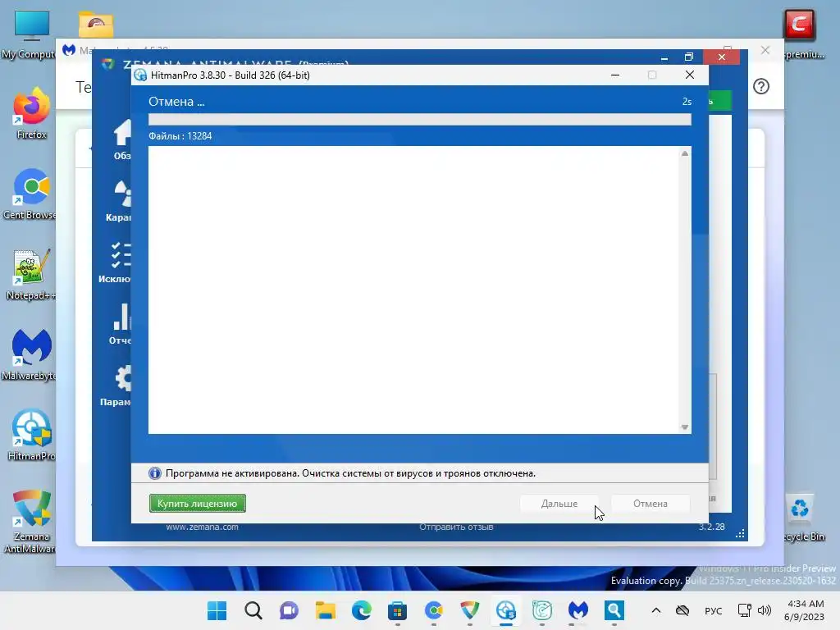Click the scrollbar up arrow in results list
The height and width of the screenshot is (630, 840).
point(685,153)
